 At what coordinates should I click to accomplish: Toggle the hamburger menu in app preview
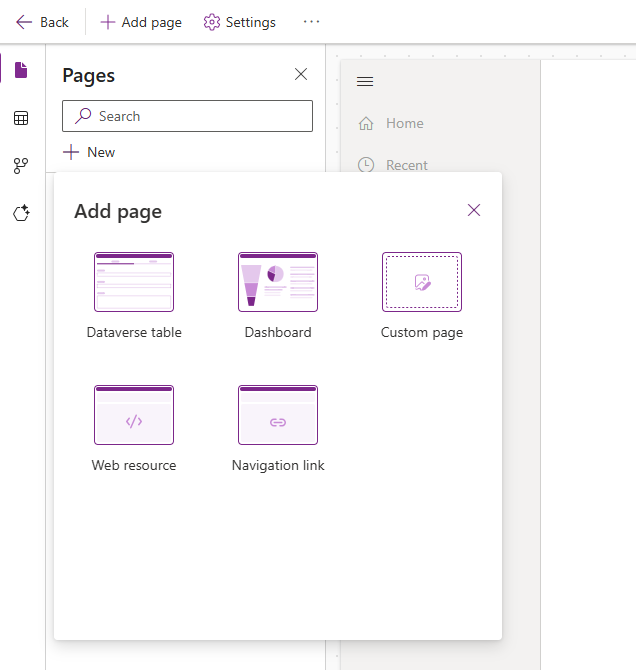coord(365,81)
